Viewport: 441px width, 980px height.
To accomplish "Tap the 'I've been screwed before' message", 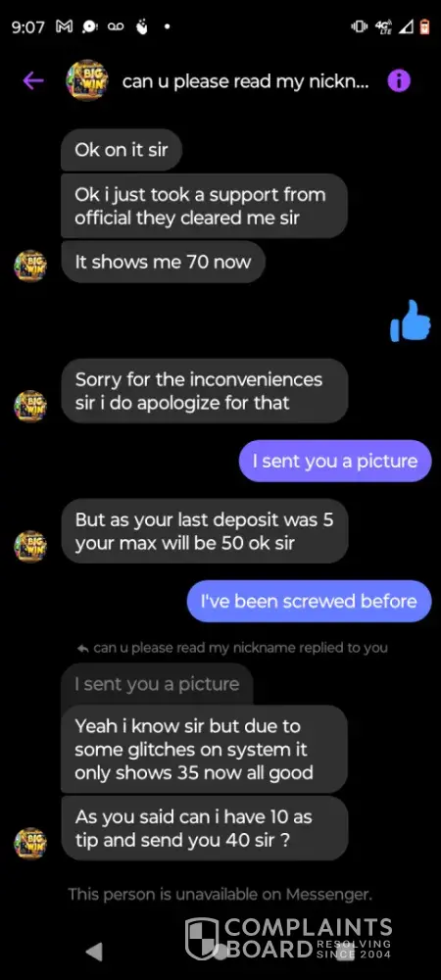I will click(310, 601).
